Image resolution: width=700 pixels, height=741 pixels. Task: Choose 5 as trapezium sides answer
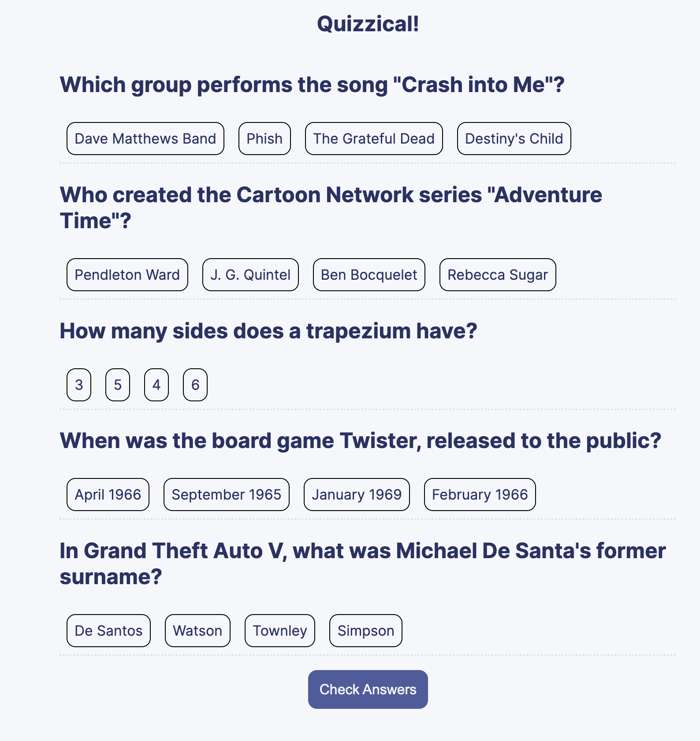[118, 385]
